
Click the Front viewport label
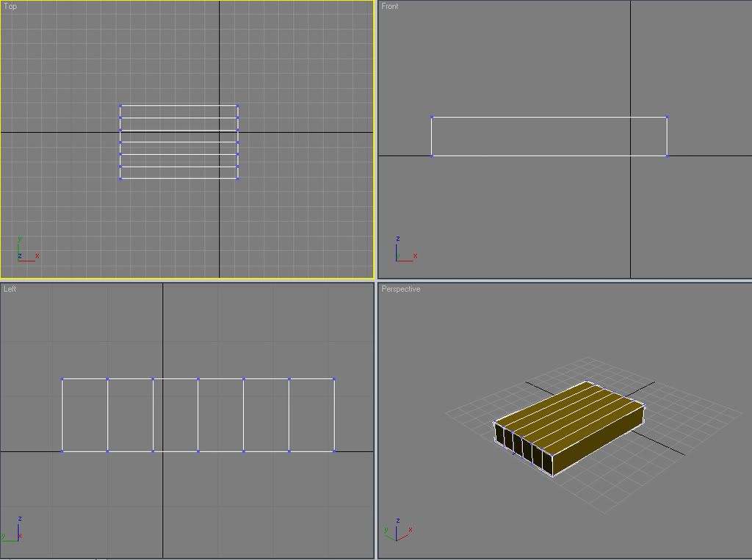[389, 6]
